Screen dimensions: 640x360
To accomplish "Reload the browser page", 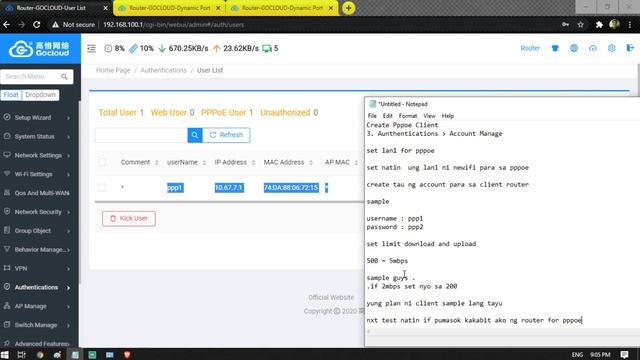I will pos(36,24).
